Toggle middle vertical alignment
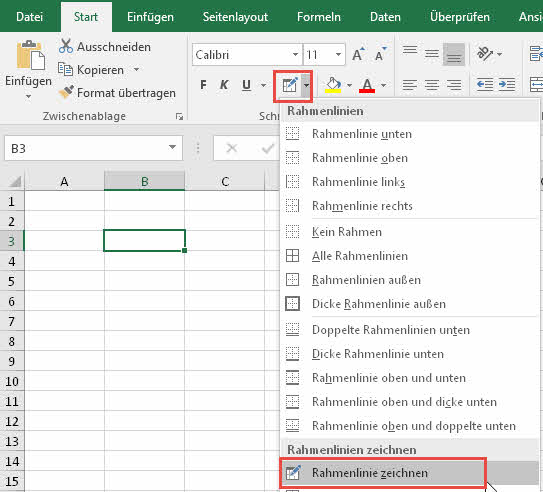This screenshot has height=492, width=543. coord(431,54)
